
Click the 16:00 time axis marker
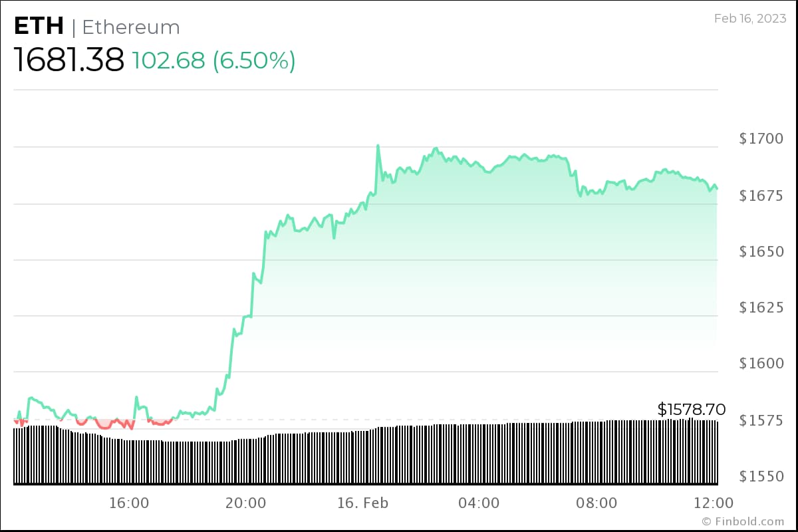(128, 503)
